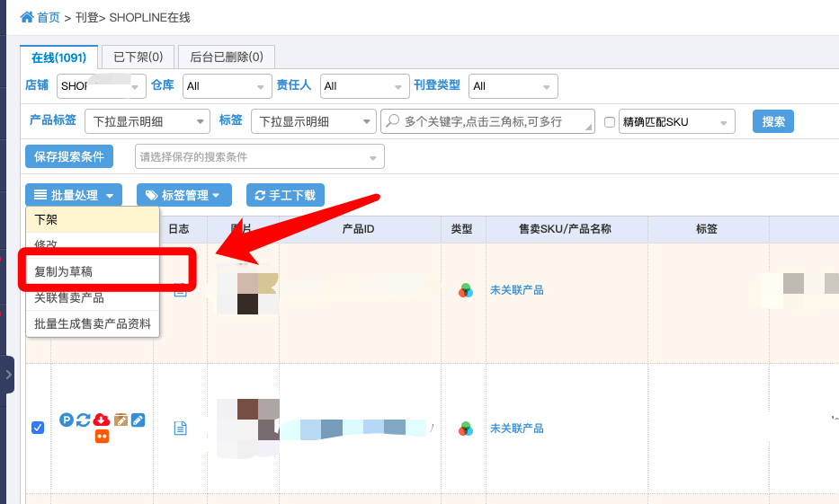
Task: Click the blue pencil edit icon
Action: pyautogui.click(x=138, y=420)
